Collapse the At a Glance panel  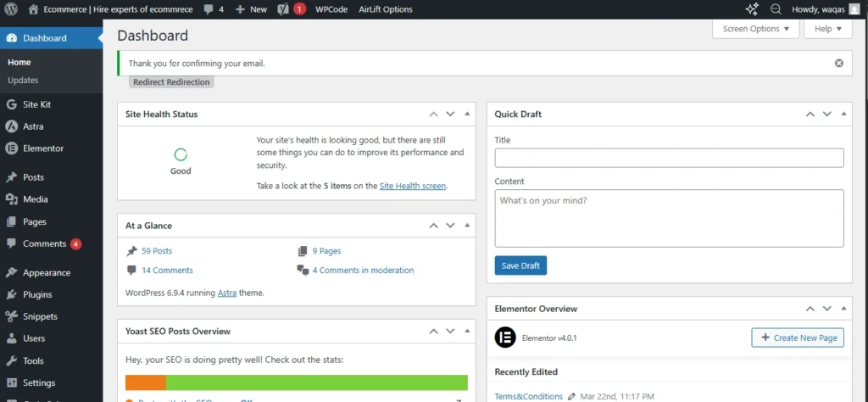467,226
